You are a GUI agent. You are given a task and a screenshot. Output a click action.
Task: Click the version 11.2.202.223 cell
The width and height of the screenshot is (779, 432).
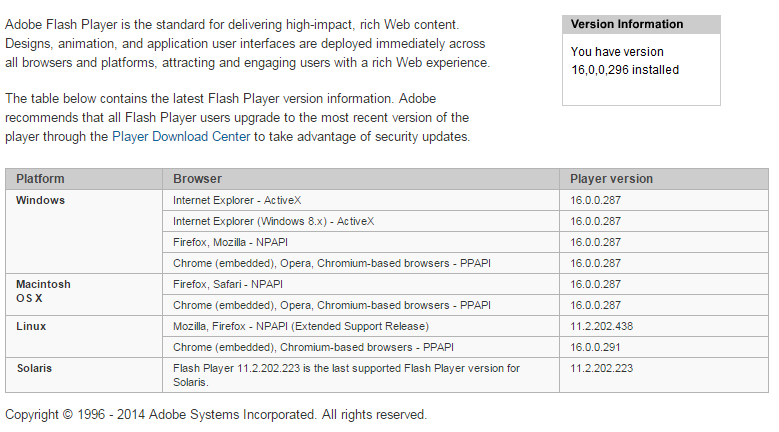(664, 375)
